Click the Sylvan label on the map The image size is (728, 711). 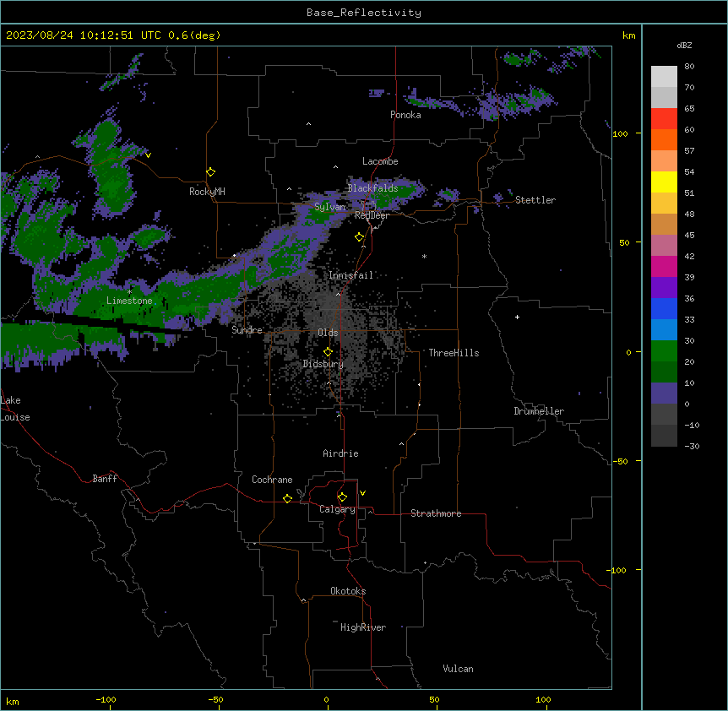330,207
